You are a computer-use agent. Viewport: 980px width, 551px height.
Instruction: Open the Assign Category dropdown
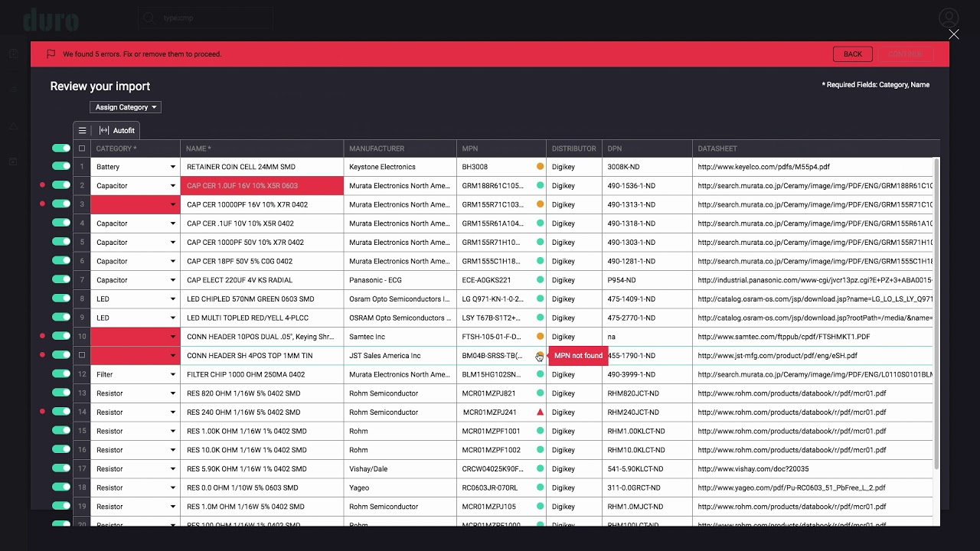click(126, 108)
